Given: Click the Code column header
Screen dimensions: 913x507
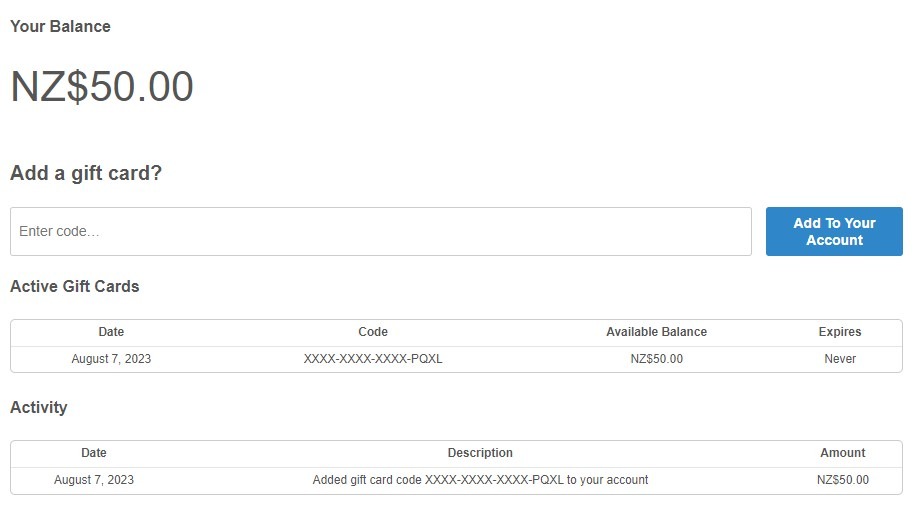Looking at the screenshot, I should point(373,332).
